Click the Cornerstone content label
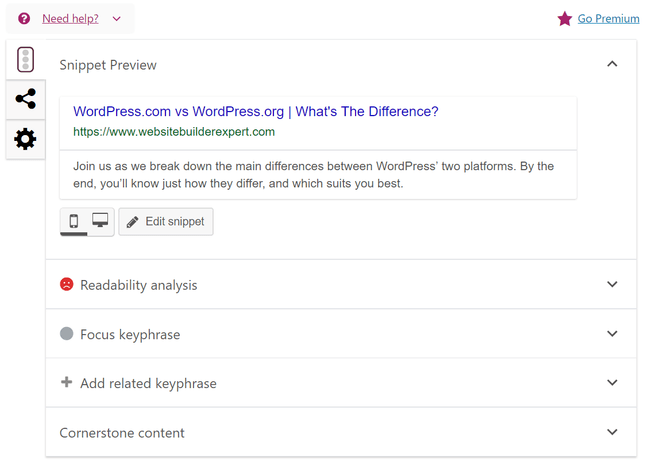 pos(122,433)
